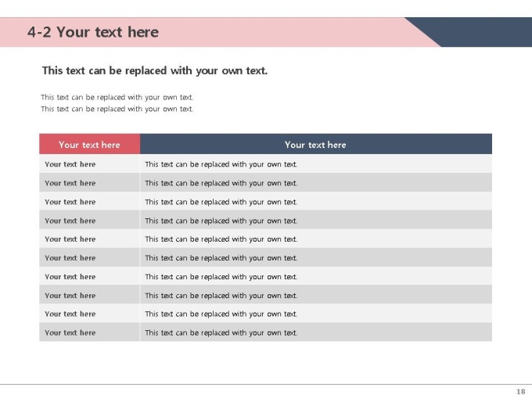Click the ninth table row's replaceable text cell
This screenshot has height=399, width=532.
(221, 314)
